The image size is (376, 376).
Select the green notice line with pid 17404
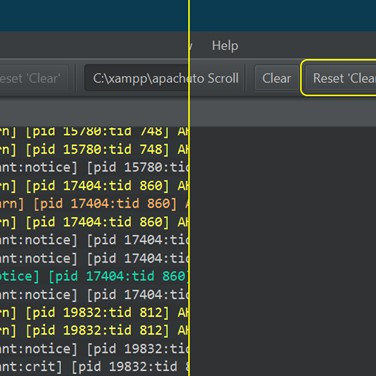pyautogui.click(x=94, y=276)
